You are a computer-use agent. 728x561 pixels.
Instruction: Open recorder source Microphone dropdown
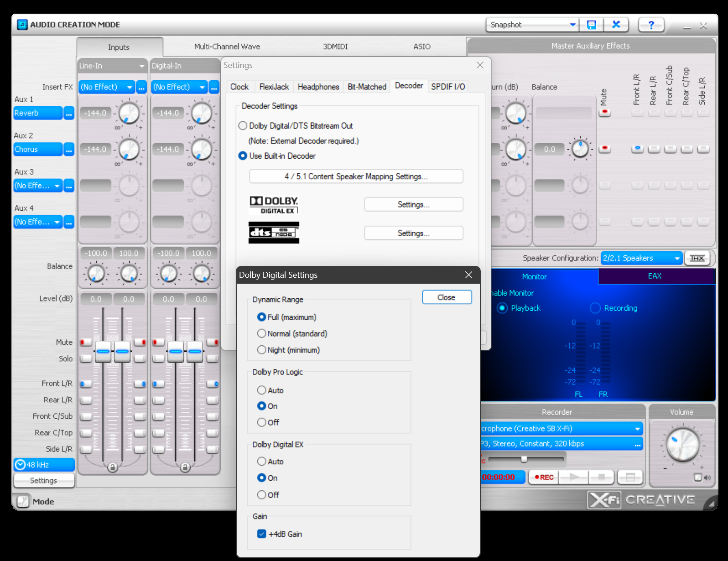[x=561, y=429]
